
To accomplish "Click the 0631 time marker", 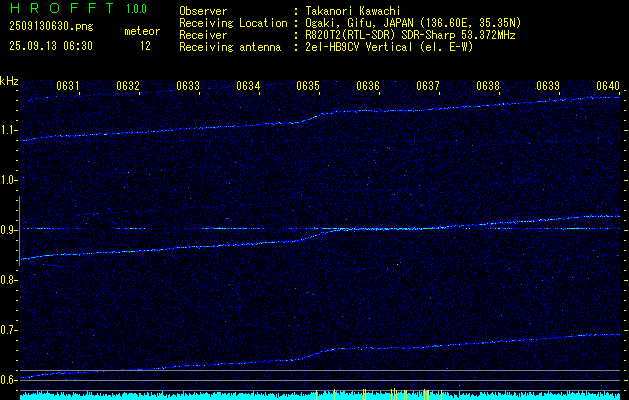I will [68, 86].
